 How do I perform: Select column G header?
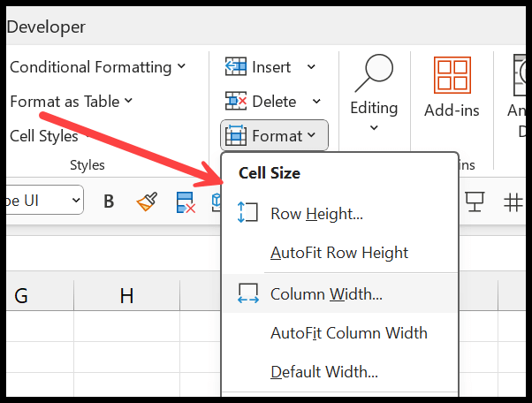[40, 295]
